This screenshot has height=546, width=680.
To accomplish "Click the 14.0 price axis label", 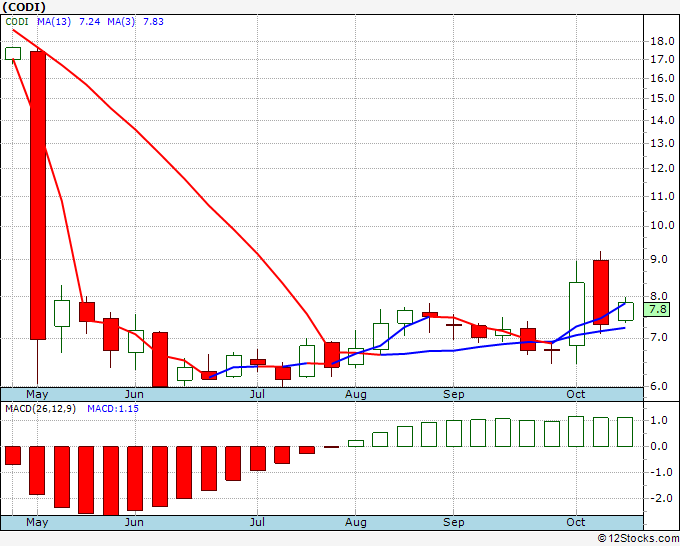I will point(662,120).
